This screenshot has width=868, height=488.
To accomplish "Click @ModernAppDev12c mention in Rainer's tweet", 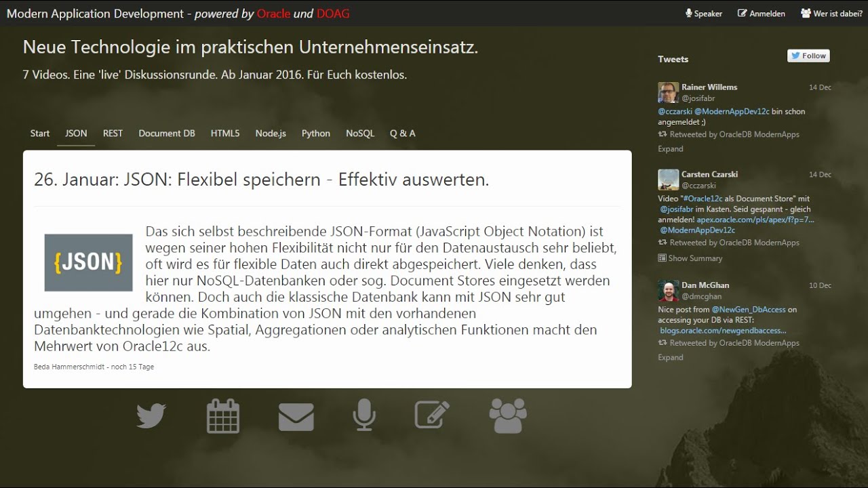I will click(x=732, y=112).
